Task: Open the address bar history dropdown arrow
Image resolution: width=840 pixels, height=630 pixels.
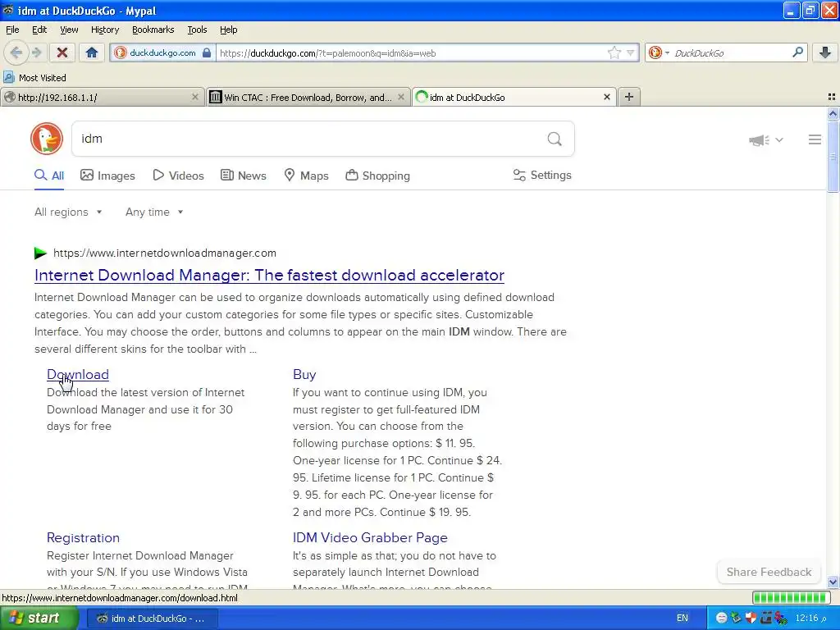Action: pyautogui.click(x=631, y=52)
